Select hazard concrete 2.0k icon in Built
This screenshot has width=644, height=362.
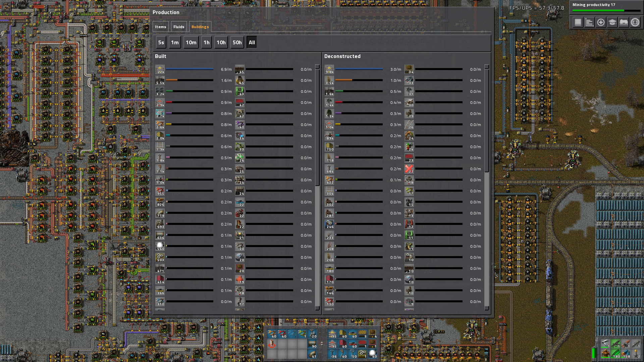click(x=160, y=136)
